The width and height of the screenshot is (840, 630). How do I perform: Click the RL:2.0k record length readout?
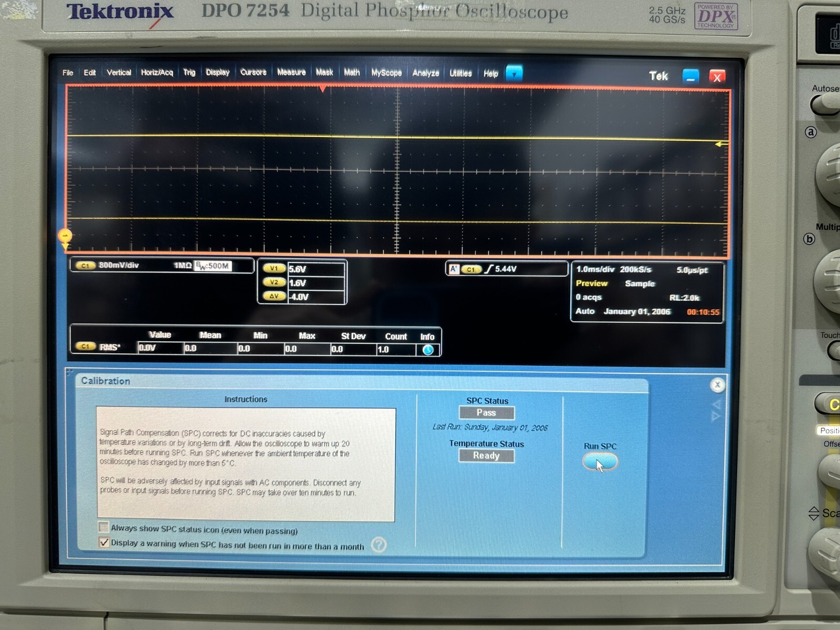684,298
